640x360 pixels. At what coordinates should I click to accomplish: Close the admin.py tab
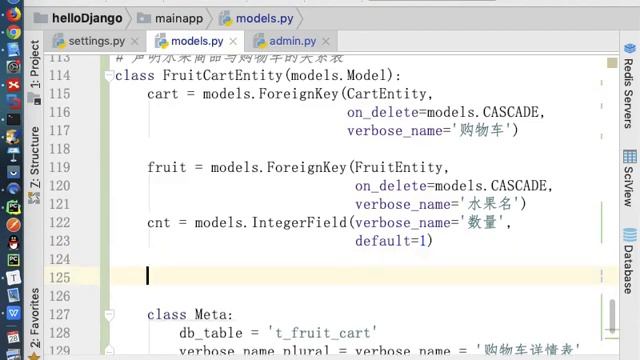point(326,42)
